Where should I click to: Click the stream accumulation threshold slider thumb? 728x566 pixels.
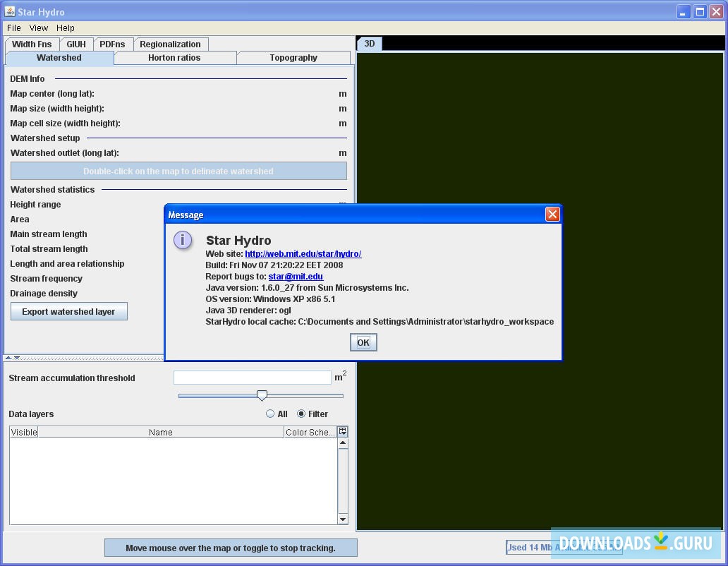(262, 396)
